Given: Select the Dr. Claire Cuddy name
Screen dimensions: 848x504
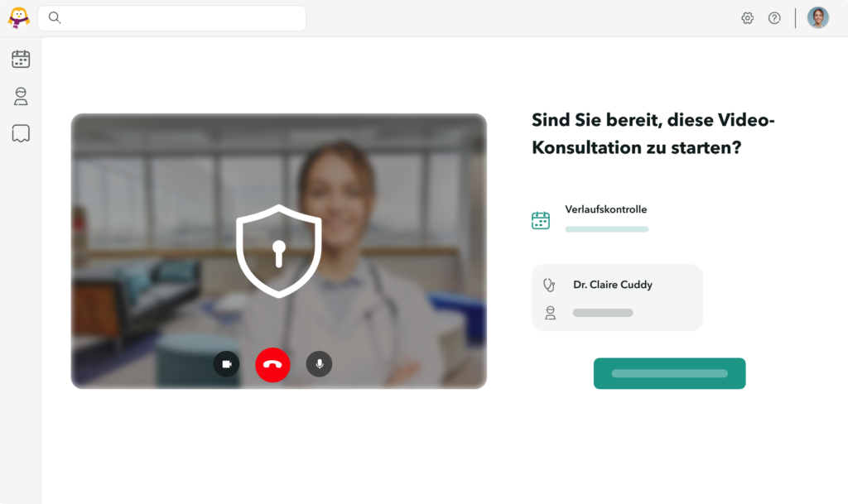Looking at the screenshot, I should pos(612,285).
